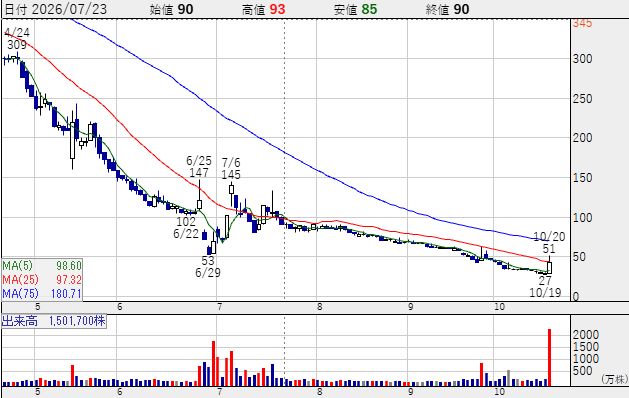Click the 7/6 145 high annotation
Viewport: 629px width, 398px height.
[x=231, y=169]
